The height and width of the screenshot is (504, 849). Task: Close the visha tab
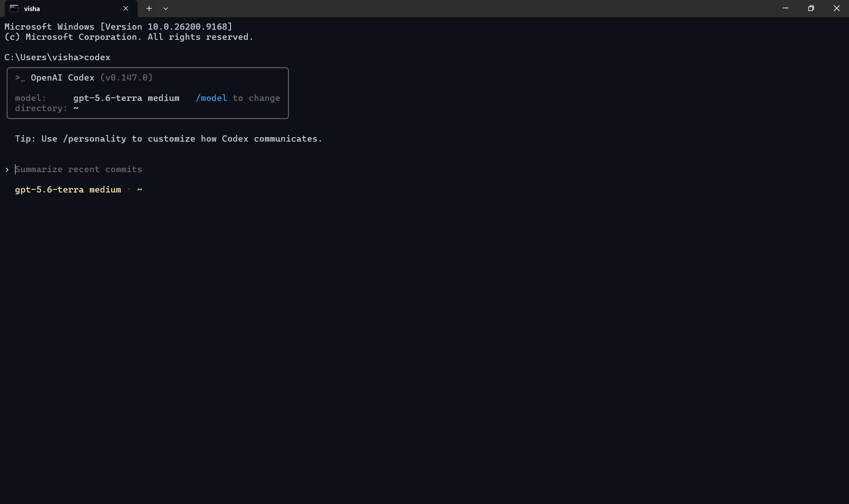[x=126, y=8]
